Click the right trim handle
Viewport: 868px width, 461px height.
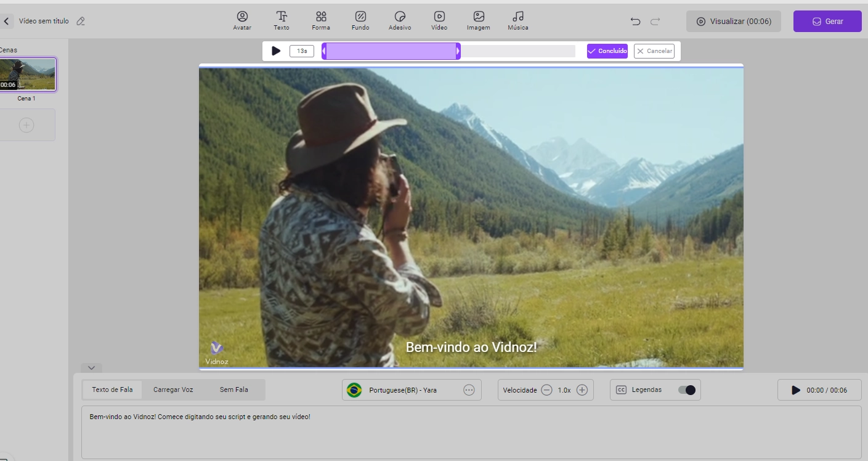click(458, 51)
